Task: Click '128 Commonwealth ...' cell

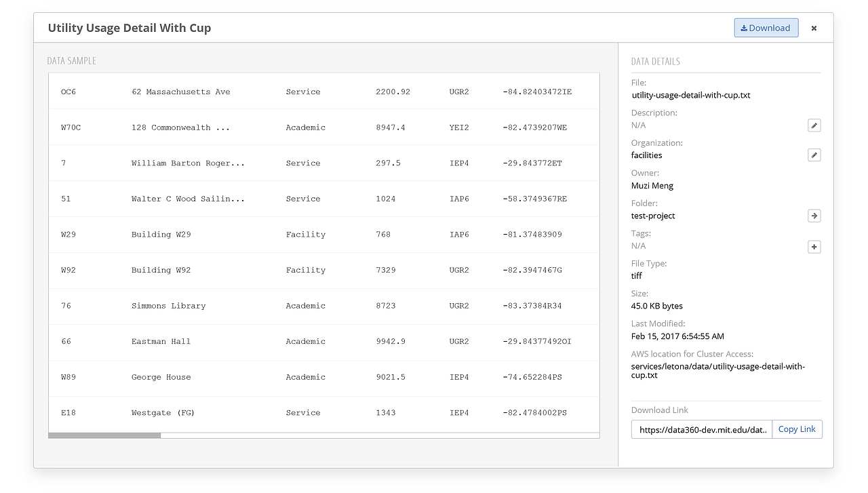Action: tap(180, 127)
